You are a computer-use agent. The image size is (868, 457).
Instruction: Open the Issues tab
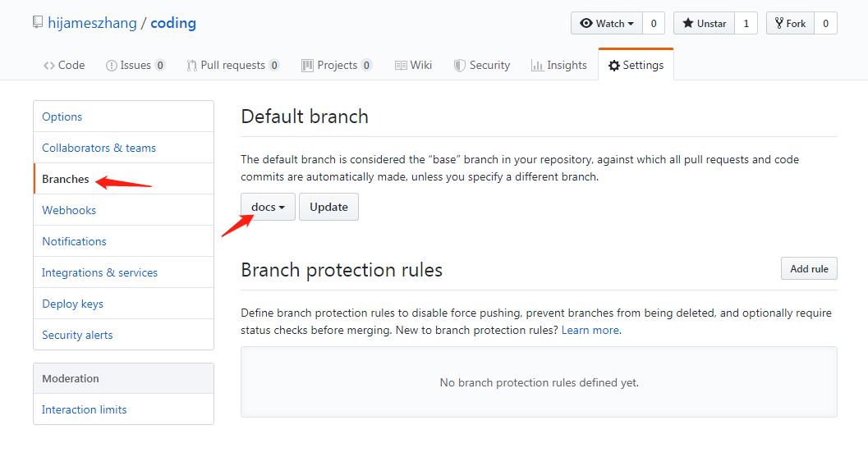point(135,66)
